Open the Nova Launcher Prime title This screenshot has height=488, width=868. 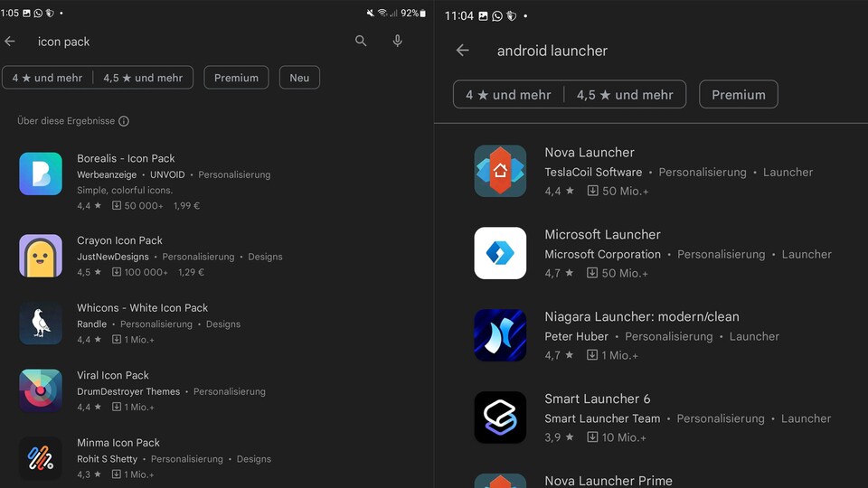point(609,481)
